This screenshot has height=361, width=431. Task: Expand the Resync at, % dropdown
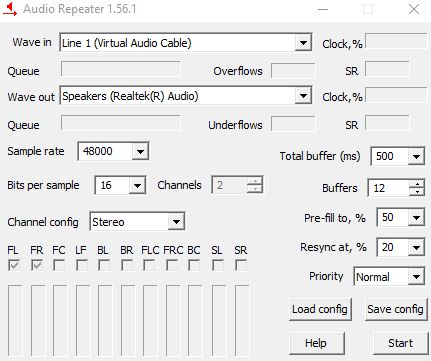click(416, 247)
